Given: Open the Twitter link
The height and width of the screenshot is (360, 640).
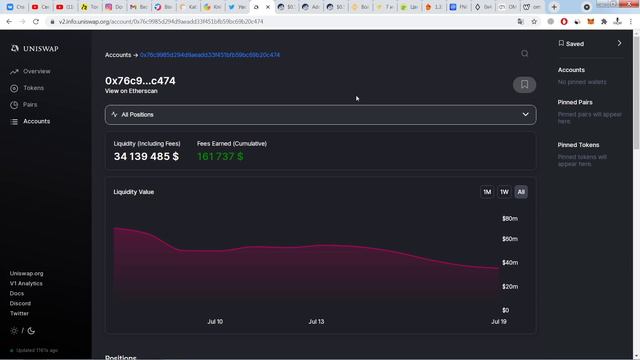Looking at the screenshot, I should 19,313.
